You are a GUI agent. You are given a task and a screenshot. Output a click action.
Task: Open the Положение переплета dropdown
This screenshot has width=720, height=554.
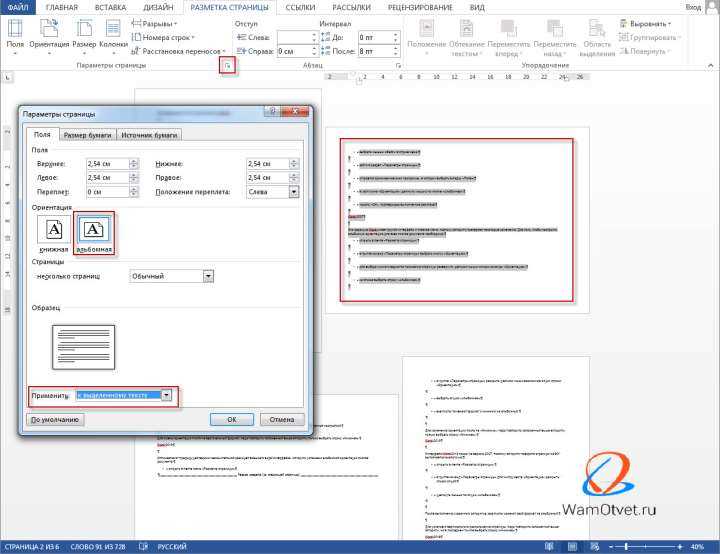(294, 192)
